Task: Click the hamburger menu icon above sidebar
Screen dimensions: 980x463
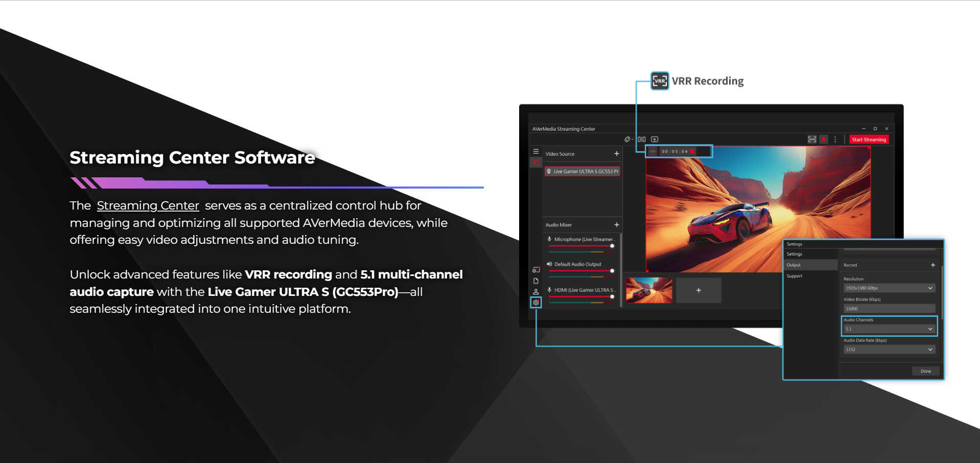Action: click(x=535, y=152)
